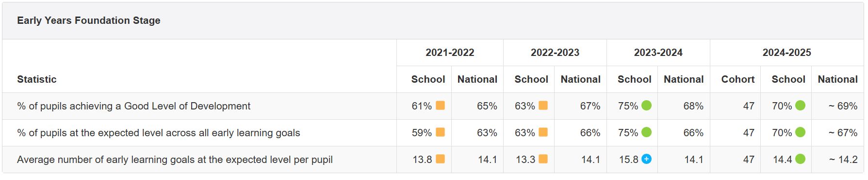This screenshot has width=868, height=180.
Task: Select the Good Level of Development row label
Action: (134, 106)
